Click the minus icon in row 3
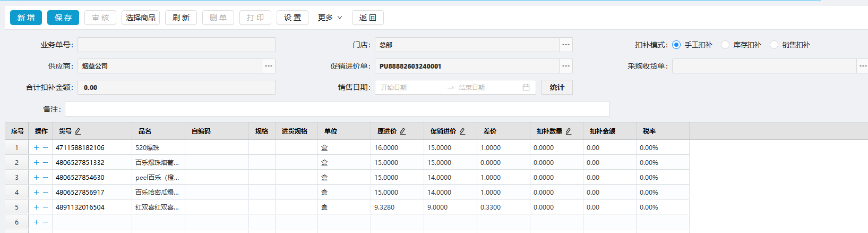This screenshot has height=233, width=868. 46,178
